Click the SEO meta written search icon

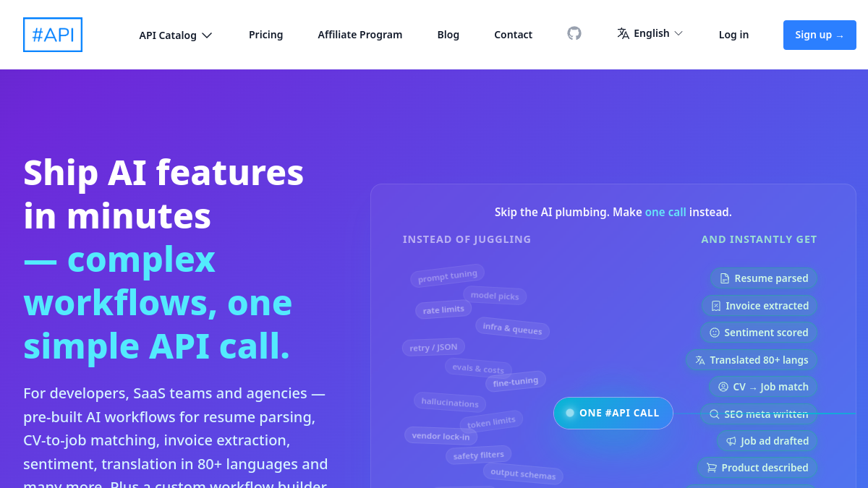coord(715,414)
